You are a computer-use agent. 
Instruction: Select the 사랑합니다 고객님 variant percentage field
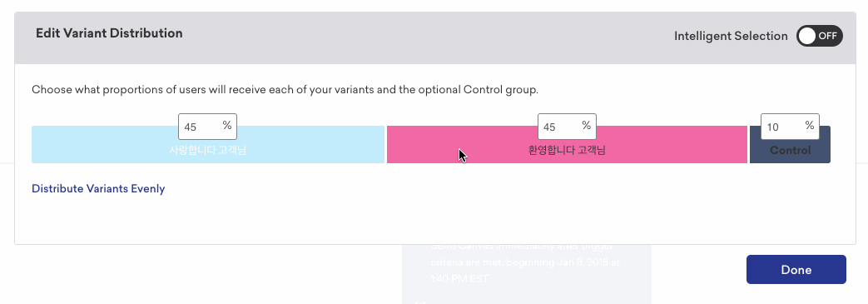pyautogui.click(x=207, y=127)
